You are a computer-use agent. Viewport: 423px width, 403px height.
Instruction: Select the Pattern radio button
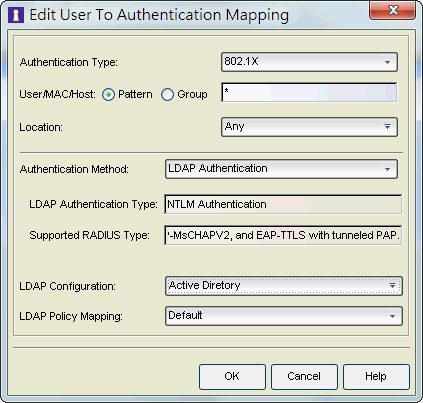(108, 95)
